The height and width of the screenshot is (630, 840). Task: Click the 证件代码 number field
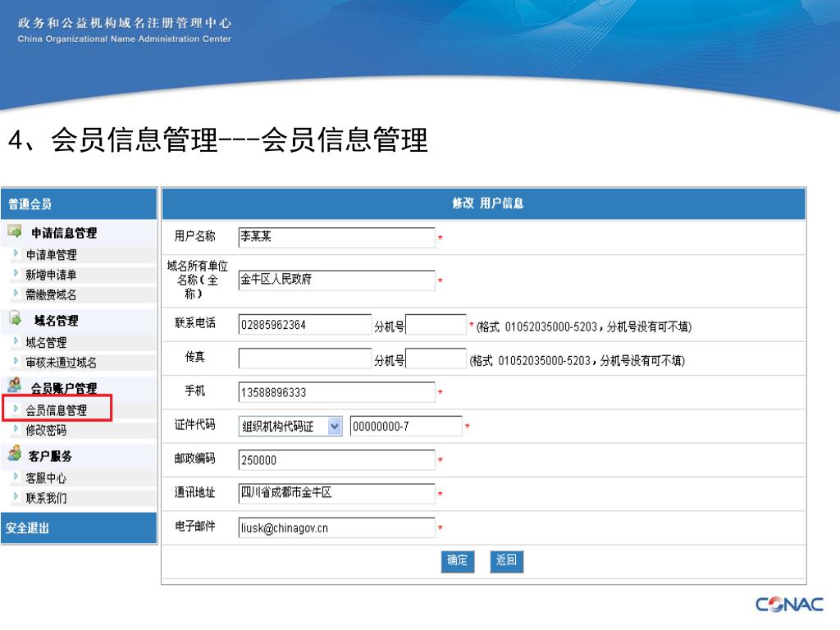tap(406, 426)
